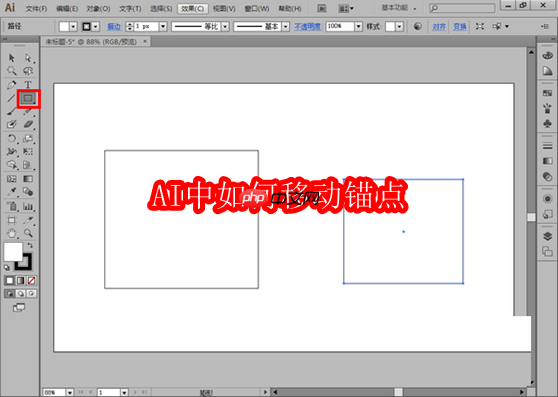Open the zoom level dropdown in status bar
The image size is (558, 397).
coord(70,392)
